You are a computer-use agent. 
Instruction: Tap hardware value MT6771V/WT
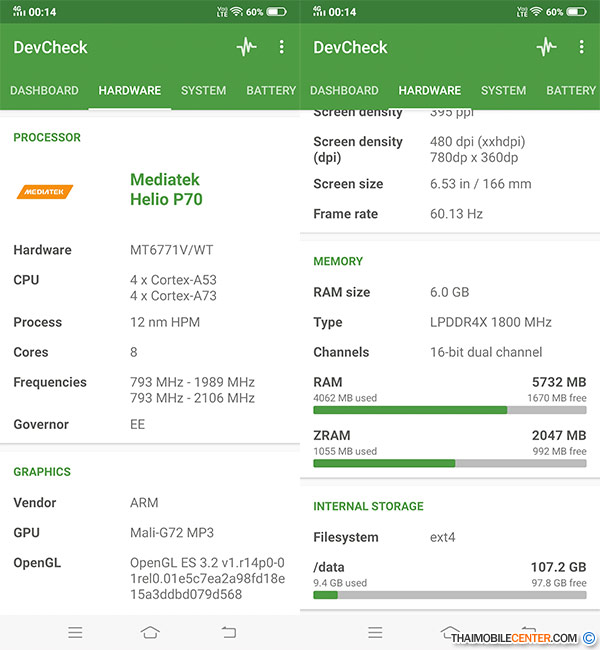coord(172,250)
